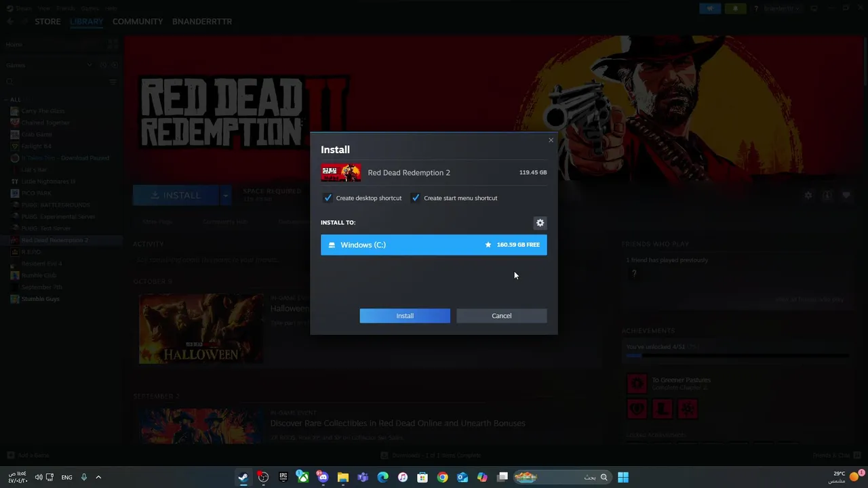This screenshot has width=868, height=488.
Task: Open File Explorer from taskbar
Action: 342,477
